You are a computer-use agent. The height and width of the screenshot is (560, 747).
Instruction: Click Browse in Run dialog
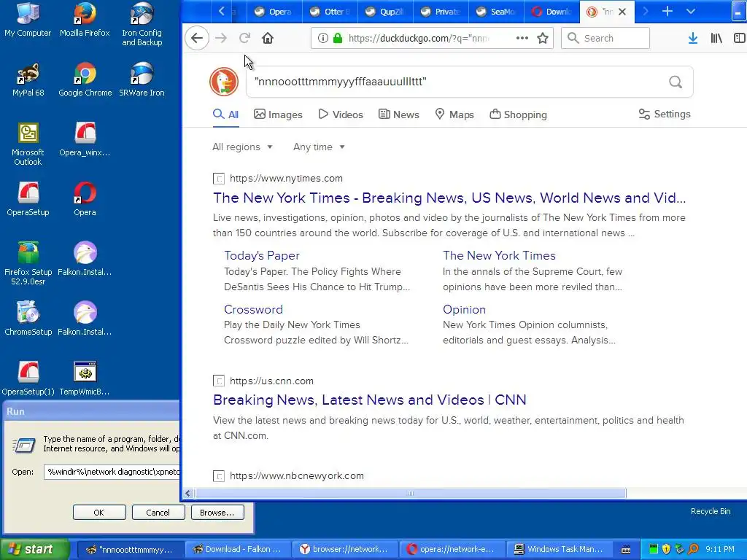(x=217, y=513)
